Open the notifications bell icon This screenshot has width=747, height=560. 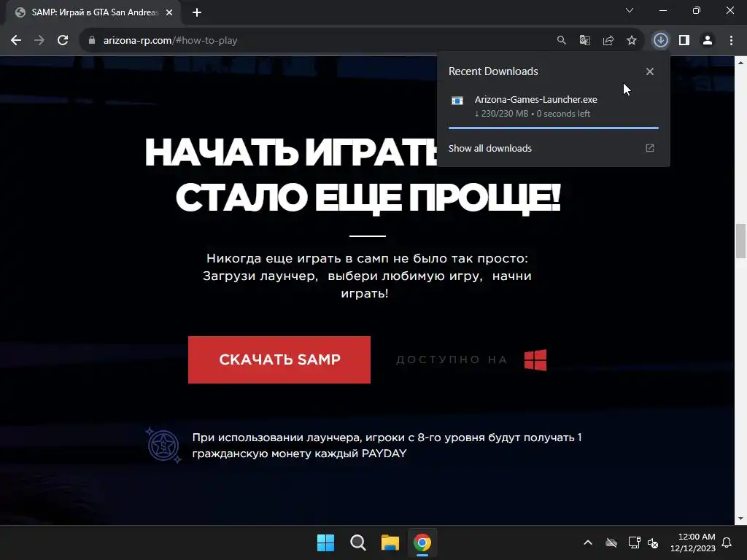(727, 542)
